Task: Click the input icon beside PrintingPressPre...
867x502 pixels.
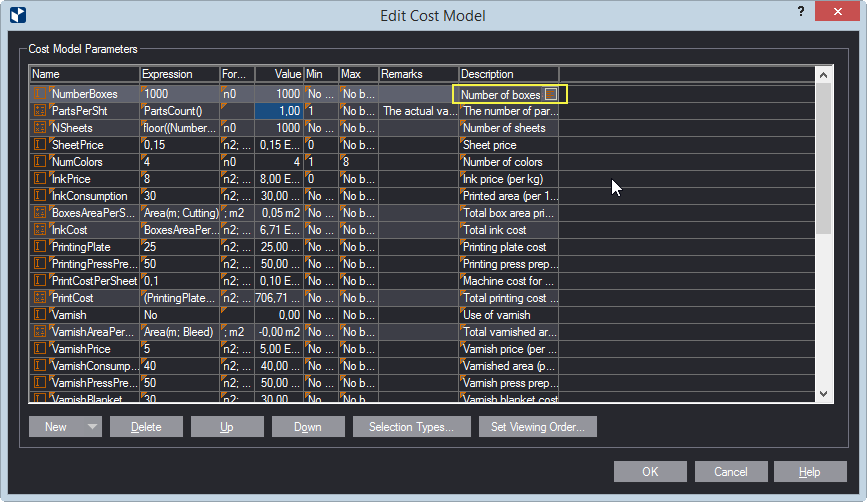Action: tap(40, 264)
